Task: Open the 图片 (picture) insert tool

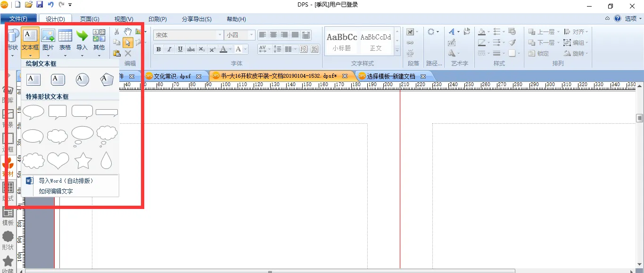Action: (x=48, y=40)
